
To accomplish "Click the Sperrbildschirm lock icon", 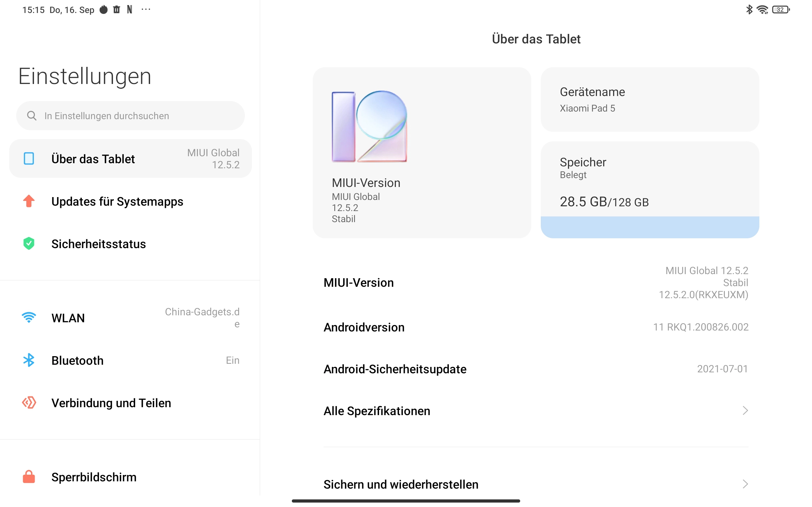I will point(29,477).
